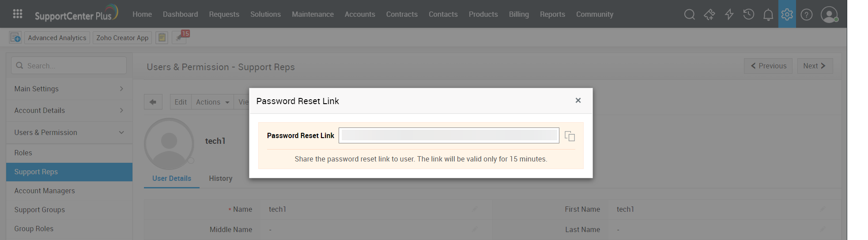Expand the Account Details section
The width and height of the screenshot is (868, 240).
point(69,110)
